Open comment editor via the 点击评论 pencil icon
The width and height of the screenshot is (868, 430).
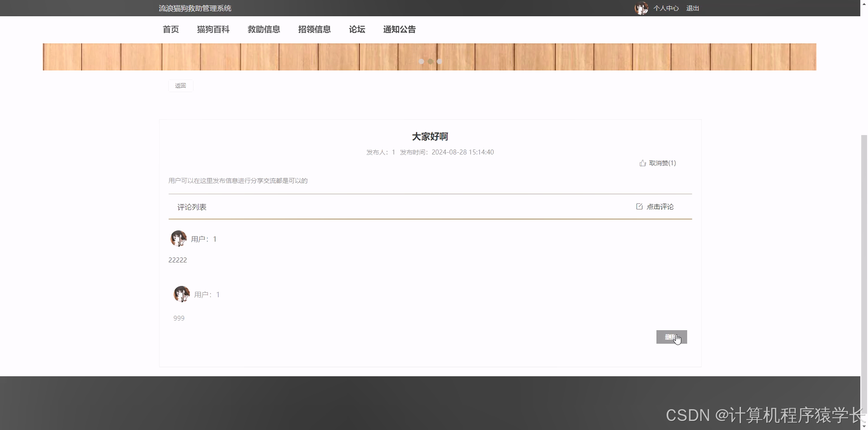point(639,206)
